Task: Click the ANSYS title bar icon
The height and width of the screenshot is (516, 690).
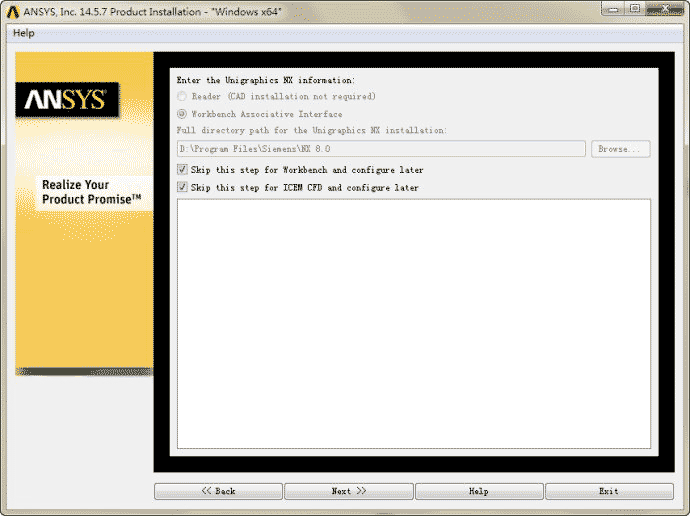Action: tap(13, 12)
